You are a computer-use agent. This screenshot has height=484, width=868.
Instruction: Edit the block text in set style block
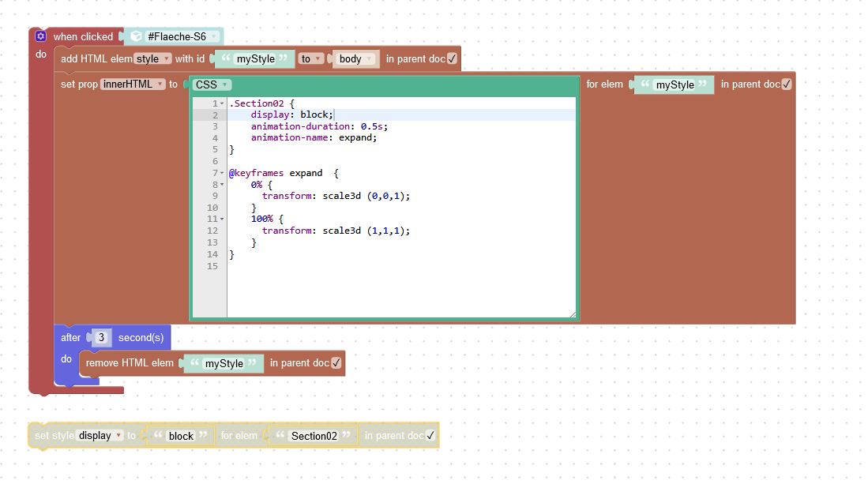(181, 436)
